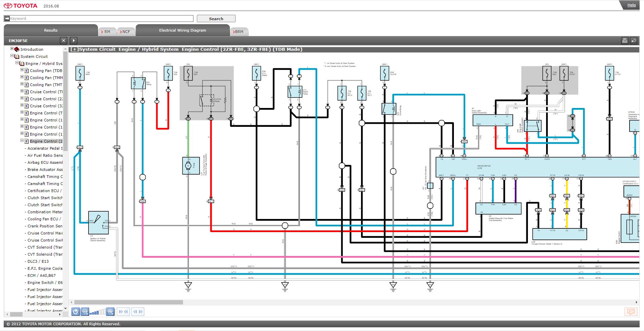Click the System Circuit open book icon
Viewport: 644px width, 331px height.
pyautogui.click(x=17, y=56)
